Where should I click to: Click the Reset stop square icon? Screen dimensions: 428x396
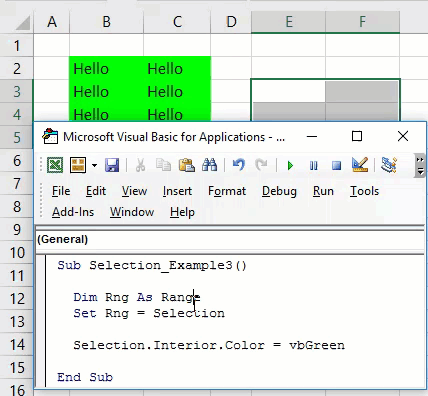pyautogui.click(x=336, y=165)
